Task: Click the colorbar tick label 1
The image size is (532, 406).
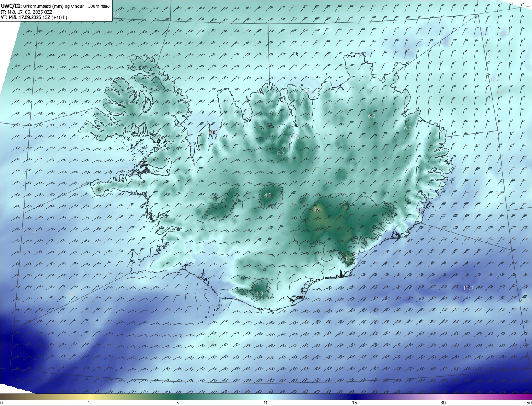Action: [89, 403]
